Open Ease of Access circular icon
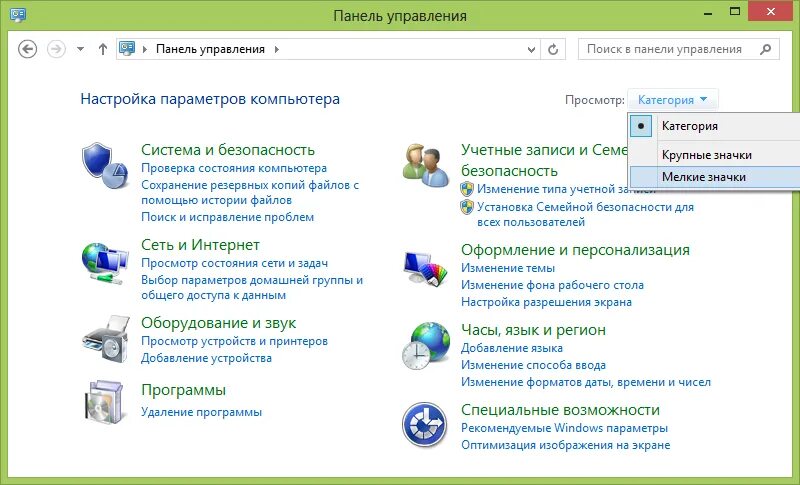This screenshot has height=485, width=800. tap(424, 425)
